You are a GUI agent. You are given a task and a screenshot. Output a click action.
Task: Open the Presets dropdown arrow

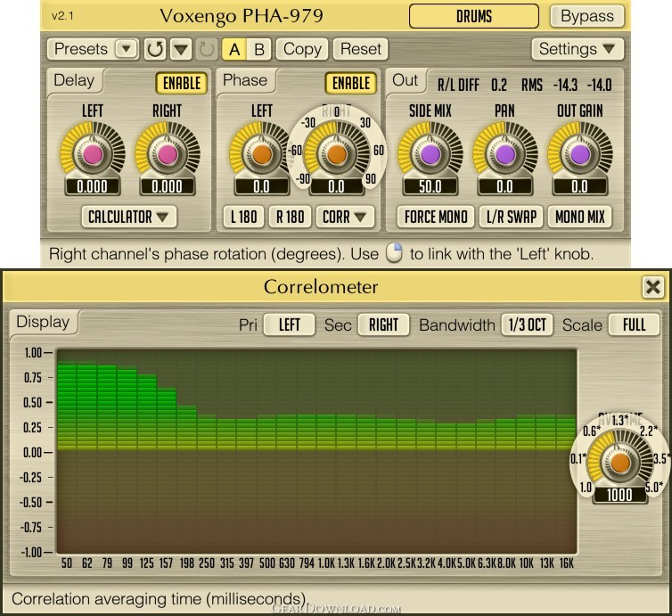pos(126,49)
